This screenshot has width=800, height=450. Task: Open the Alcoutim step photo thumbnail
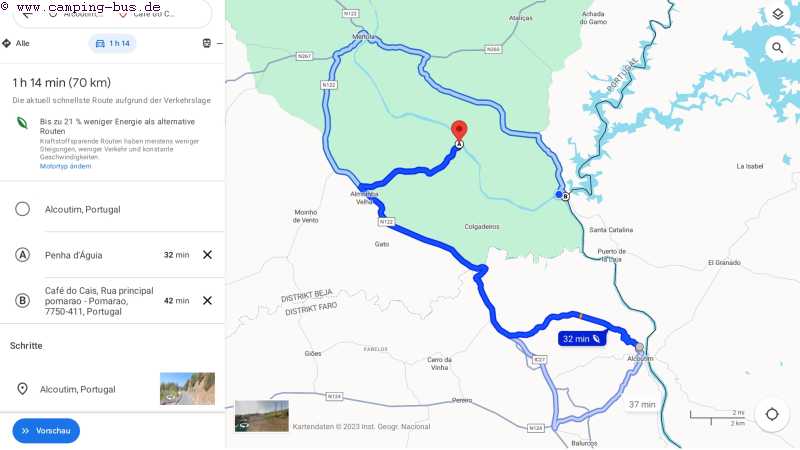pos(187,389)
